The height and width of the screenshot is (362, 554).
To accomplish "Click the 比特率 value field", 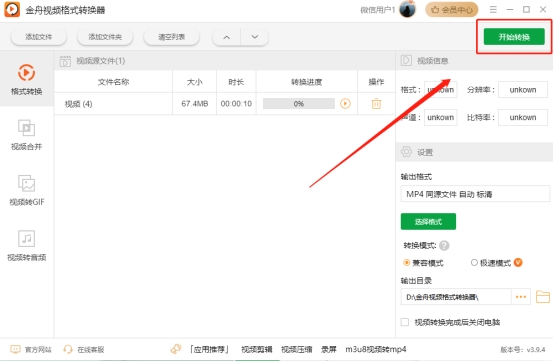I will (x=523, y=117).
